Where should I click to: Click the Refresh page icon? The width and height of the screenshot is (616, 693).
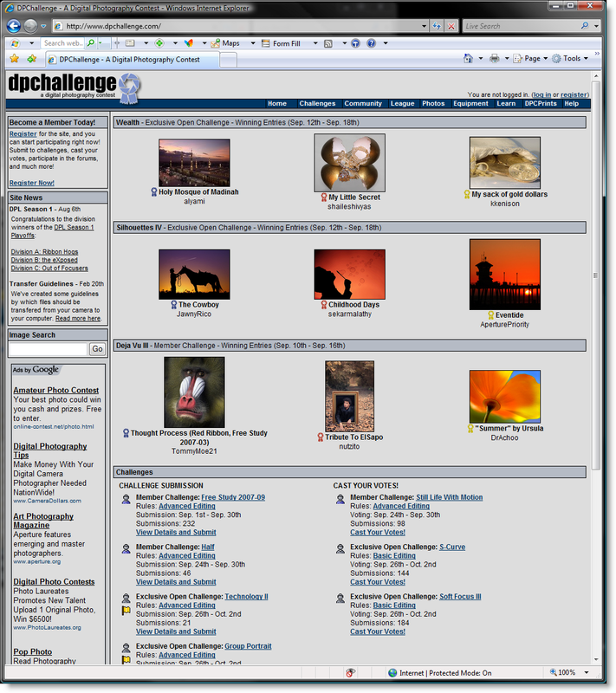[x=435, y=26]
